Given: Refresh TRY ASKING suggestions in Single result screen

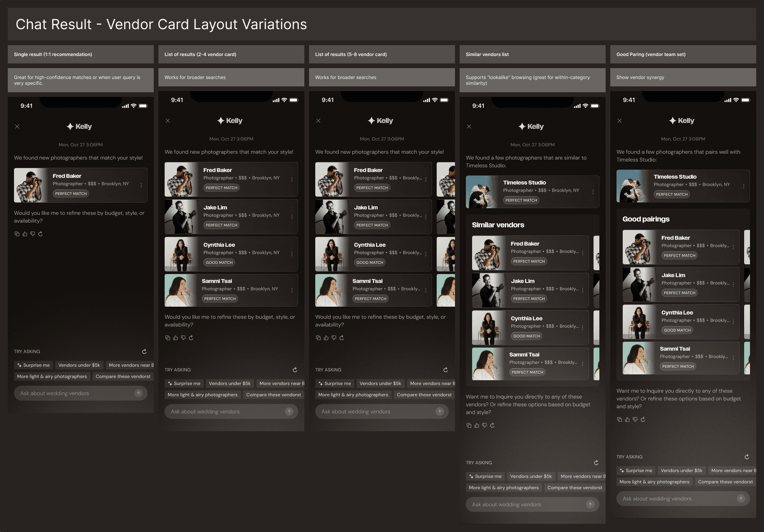Looking at the screenshot, I should 144,351.
